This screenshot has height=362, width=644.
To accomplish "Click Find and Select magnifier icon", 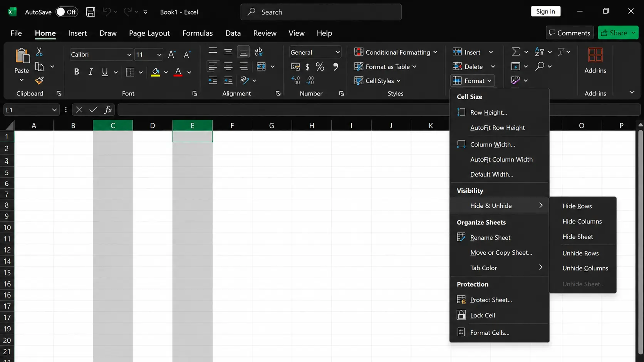I will [x=540, y=66].
